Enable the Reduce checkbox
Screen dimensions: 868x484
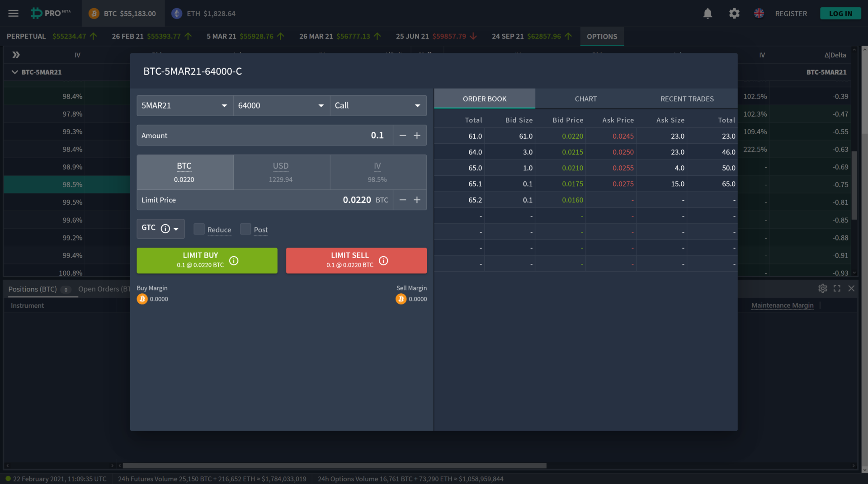pyautogui.click(x=199, y=229)
